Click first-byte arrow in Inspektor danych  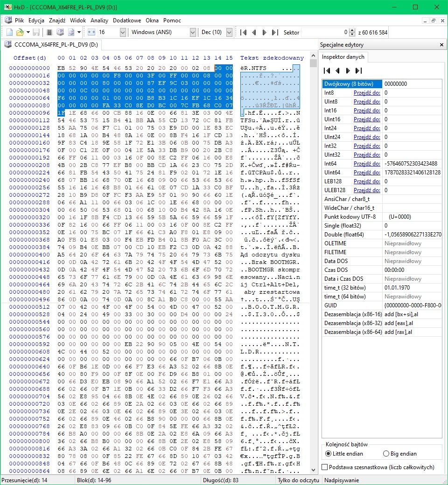point(327,70)
